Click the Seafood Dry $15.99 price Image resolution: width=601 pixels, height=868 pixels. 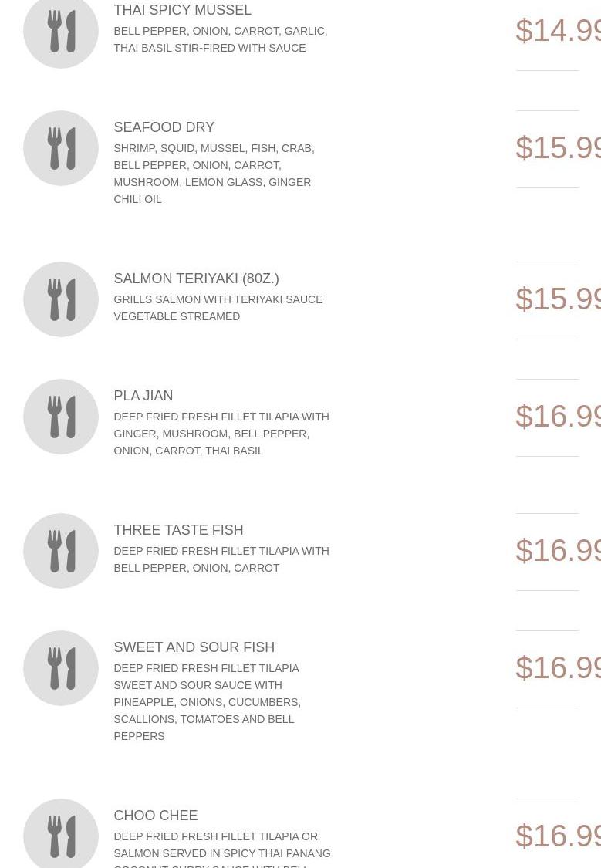[558, 148]
